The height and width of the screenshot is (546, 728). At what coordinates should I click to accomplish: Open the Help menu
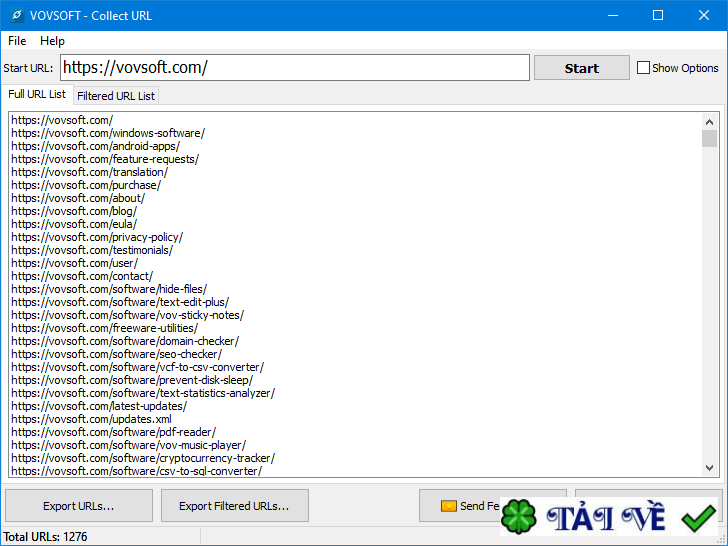[52, 41]
